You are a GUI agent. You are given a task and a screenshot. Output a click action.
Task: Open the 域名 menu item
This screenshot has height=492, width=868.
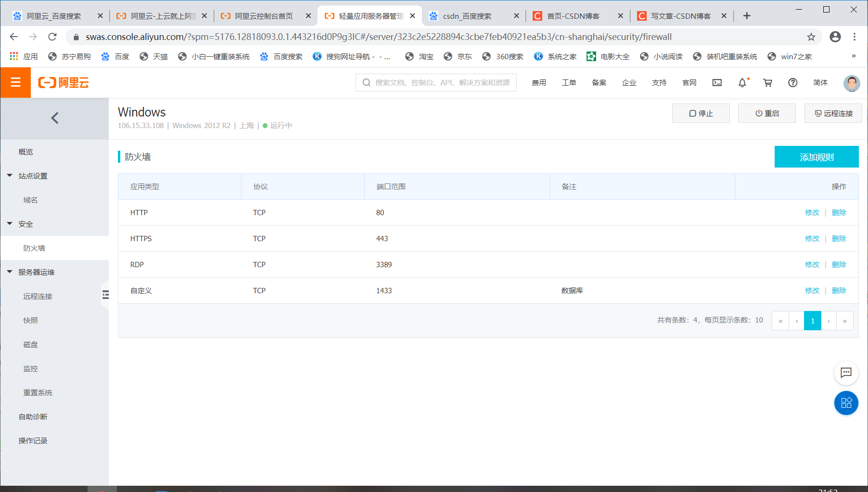point(30,199)
